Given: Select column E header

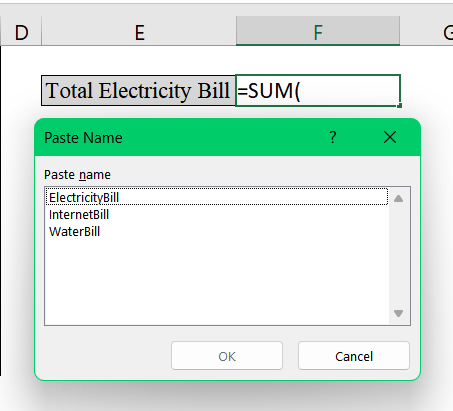Looking at the screenshot, I should click(139, 31).
